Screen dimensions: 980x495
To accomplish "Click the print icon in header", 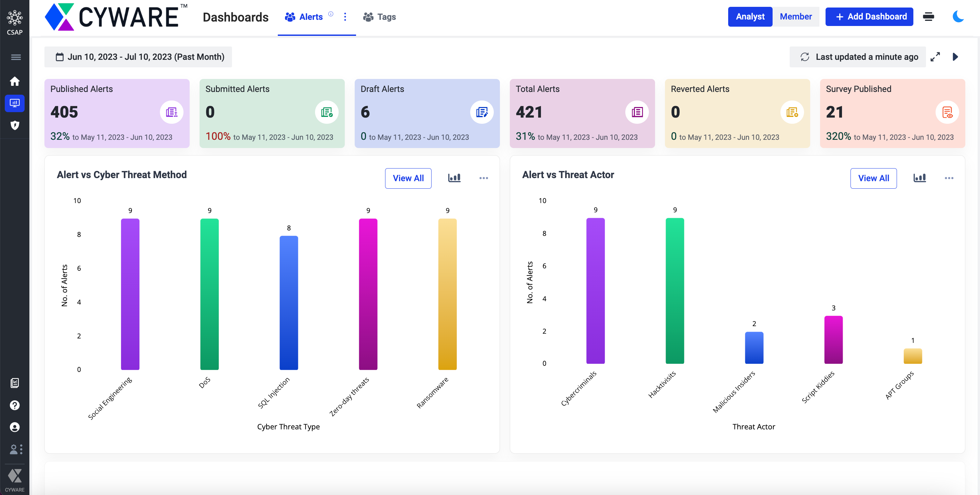I will coord(928,17).
